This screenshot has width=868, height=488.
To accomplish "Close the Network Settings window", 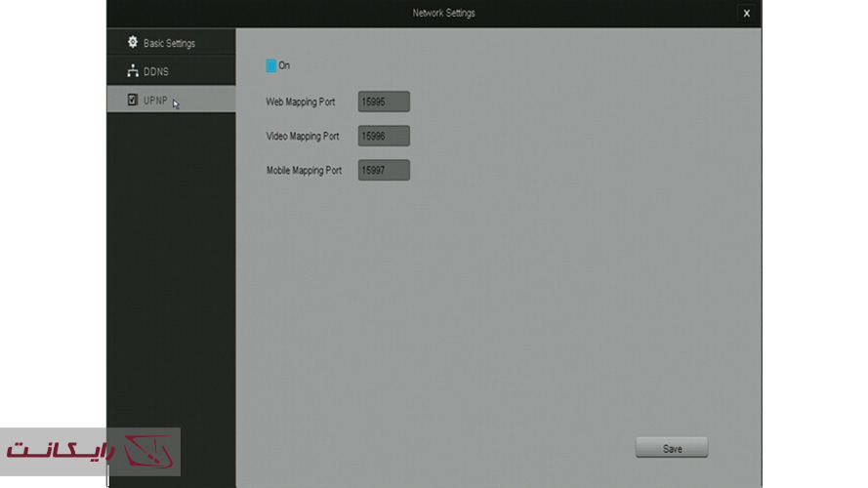I will [x=746, y=13].
